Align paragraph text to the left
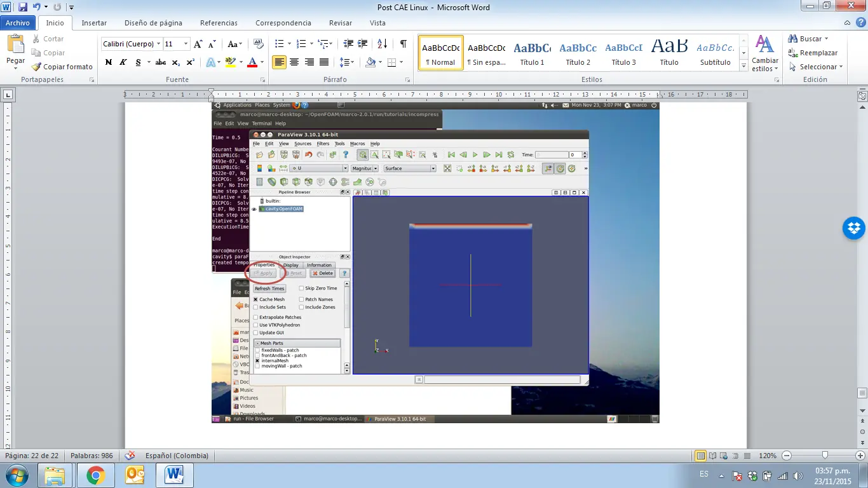The width and height of the screenshot is (868, 488). pyautogui.click(x=279, y=62)
